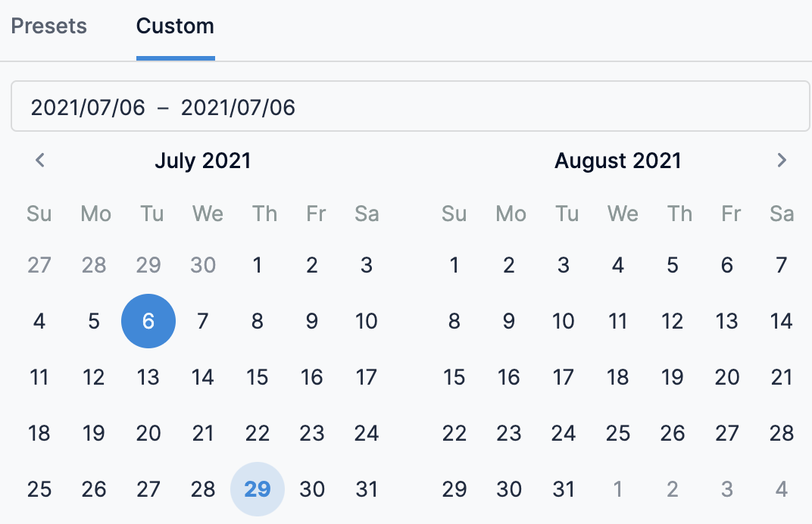Select July 6 highlighted date
The width and height of the screenshot is (812, 524).
pyautogui.click(x=148, y=321)
